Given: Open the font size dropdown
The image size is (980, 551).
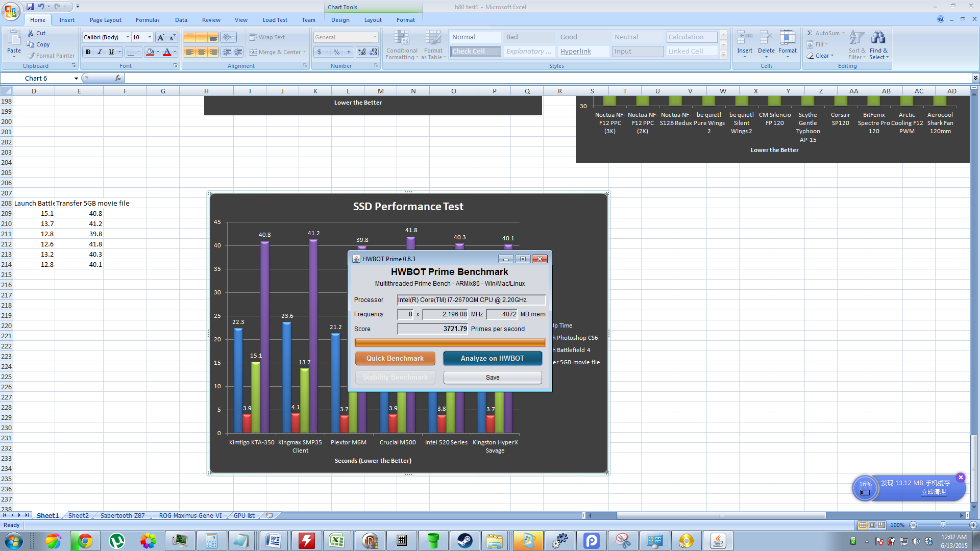Looking at the screenshot, I should point(150,37).
